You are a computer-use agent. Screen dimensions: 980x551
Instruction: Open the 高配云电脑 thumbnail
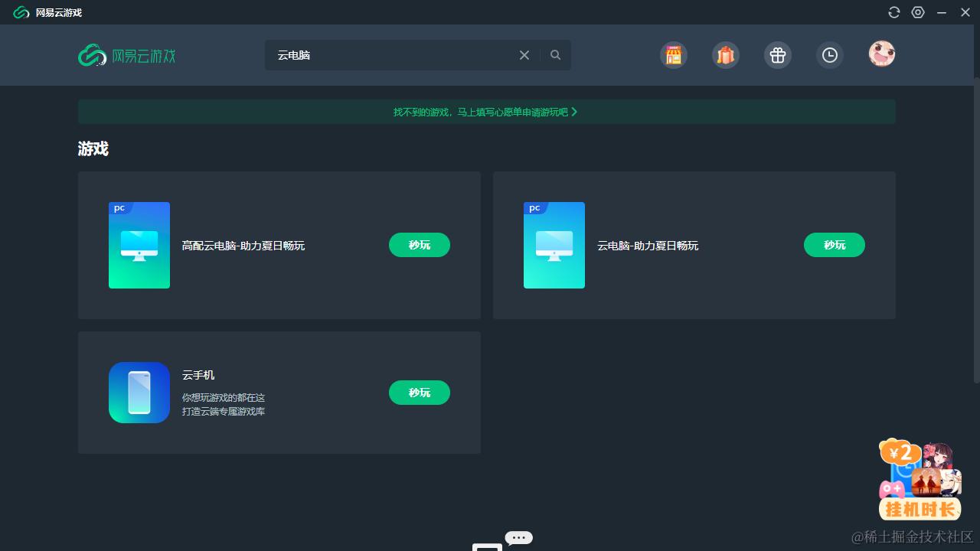pos(139,245)
